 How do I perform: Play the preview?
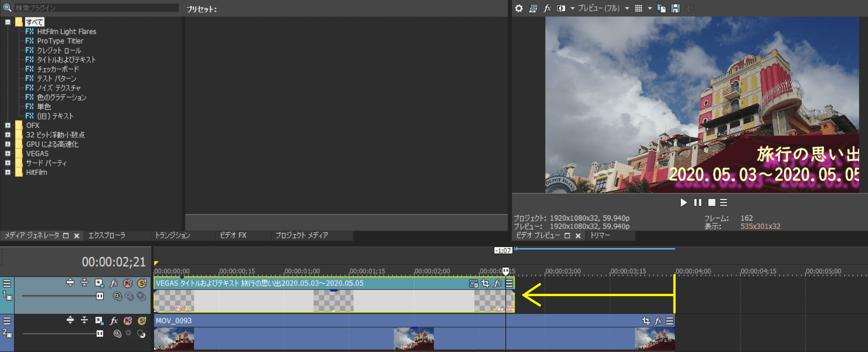click(x=684, y=202)
